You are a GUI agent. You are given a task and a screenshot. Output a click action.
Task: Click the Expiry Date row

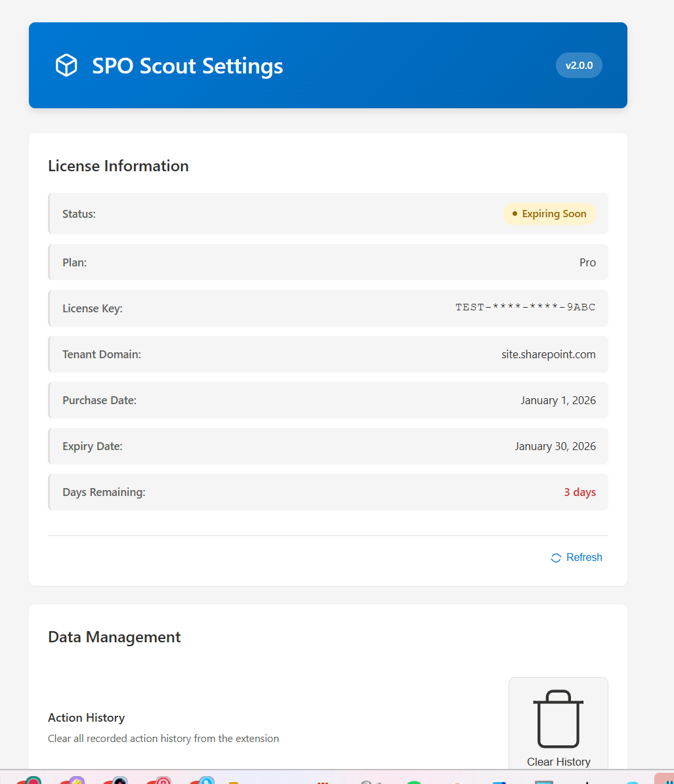point(328,446)
